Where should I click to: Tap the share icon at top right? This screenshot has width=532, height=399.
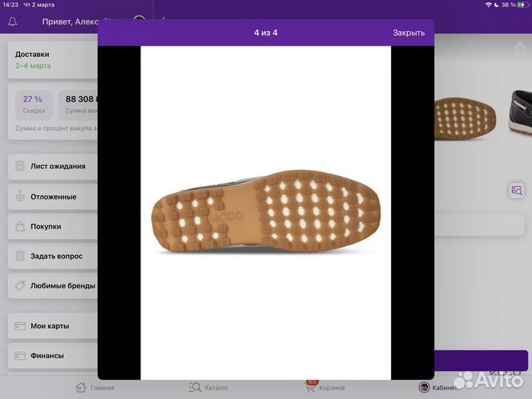pyautogui.click(x=519, y=48)
